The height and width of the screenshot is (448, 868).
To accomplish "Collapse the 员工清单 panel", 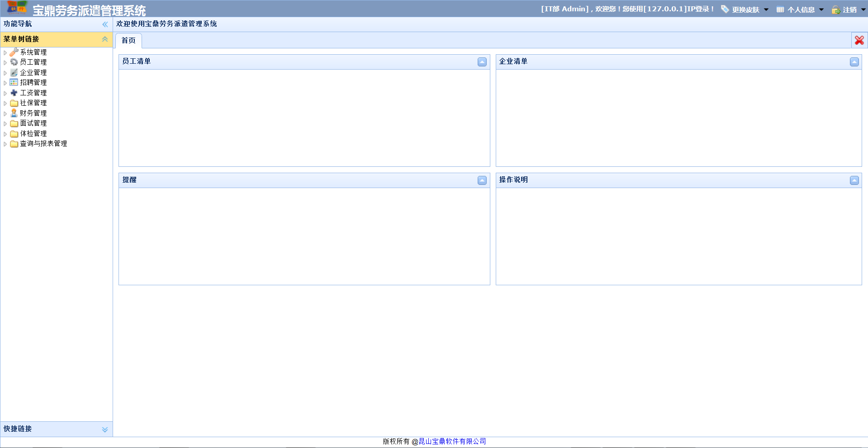I will (482, 62).
